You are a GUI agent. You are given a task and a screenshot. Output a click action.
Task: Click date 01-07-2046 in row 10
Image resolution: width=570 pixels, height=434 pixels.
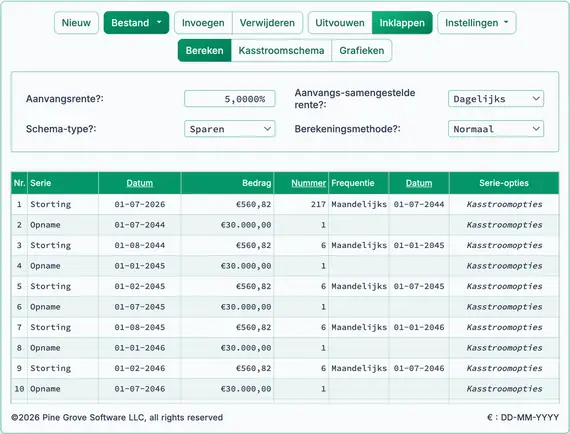pos(140,389)
